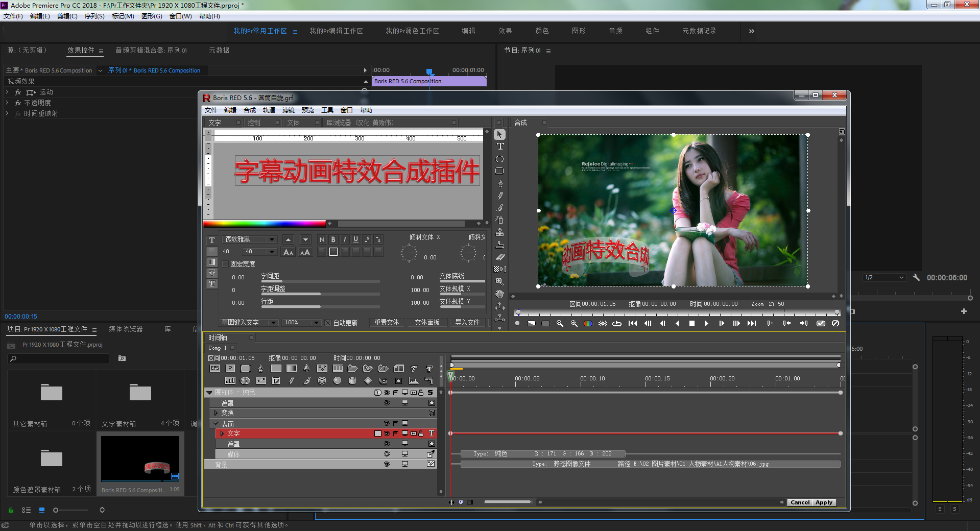The height and width of the screenshot is (531, 980).
Task: Collapse the 圆柱体 - 纯色 track
Action: (209, 393)
